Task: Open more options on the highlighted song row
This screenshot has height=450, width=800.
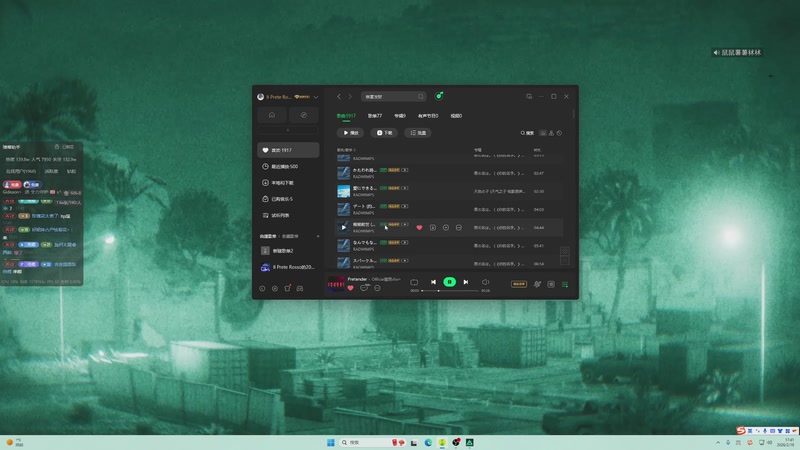Action: tap(459, 228)
